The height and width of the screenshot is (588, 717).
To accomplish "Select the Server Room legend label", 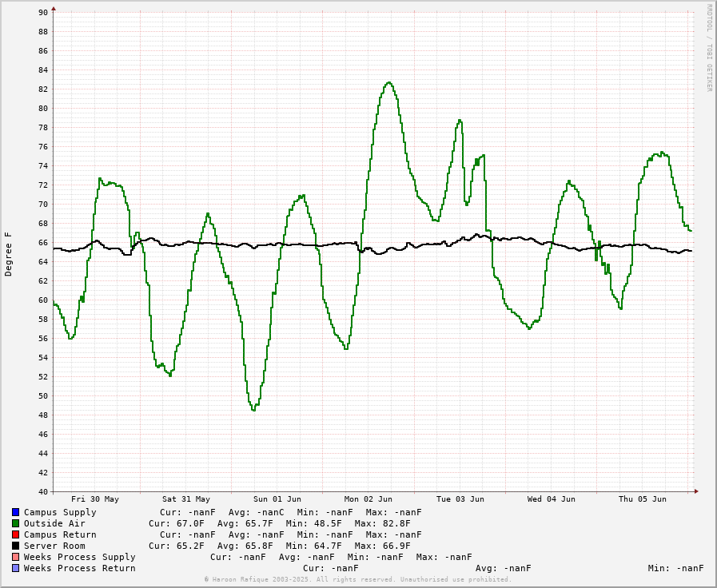I will click(54, 546).
